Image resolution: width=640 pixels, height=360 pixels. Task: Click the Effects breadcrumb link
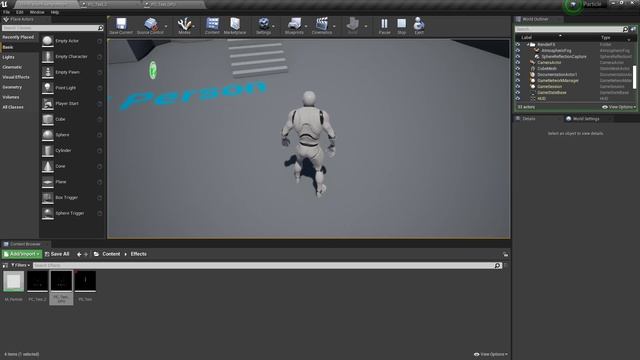138,254
